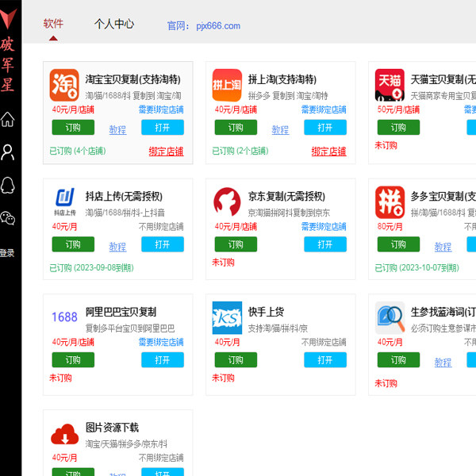Open the 教程 link for 拼上淘
Viewport: 476px width, 476px height.
280,130
